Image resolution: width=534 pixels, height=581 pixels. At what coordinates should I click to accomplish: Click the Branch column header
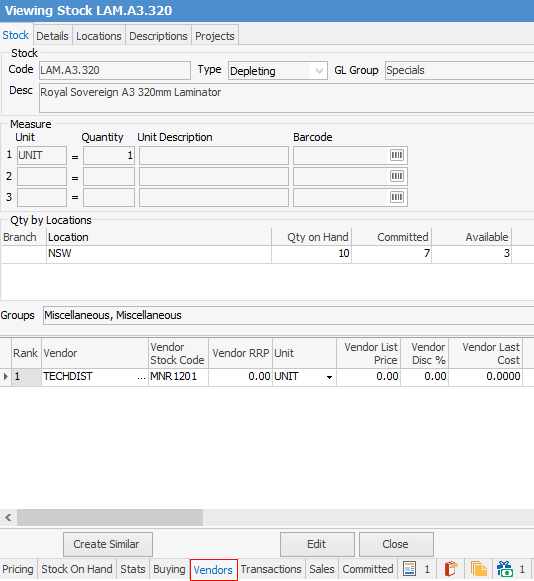pos(23,237)
